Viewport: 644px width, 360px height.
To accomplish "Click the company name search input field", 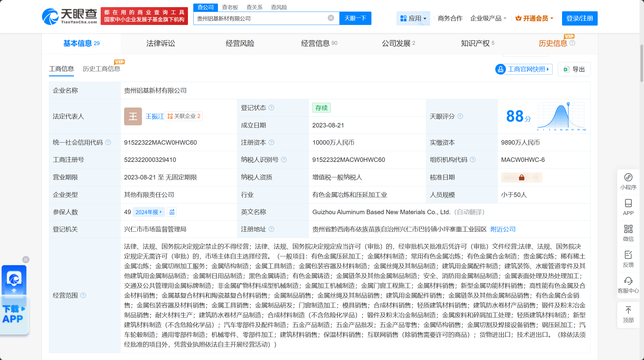I will coord(261,18).
